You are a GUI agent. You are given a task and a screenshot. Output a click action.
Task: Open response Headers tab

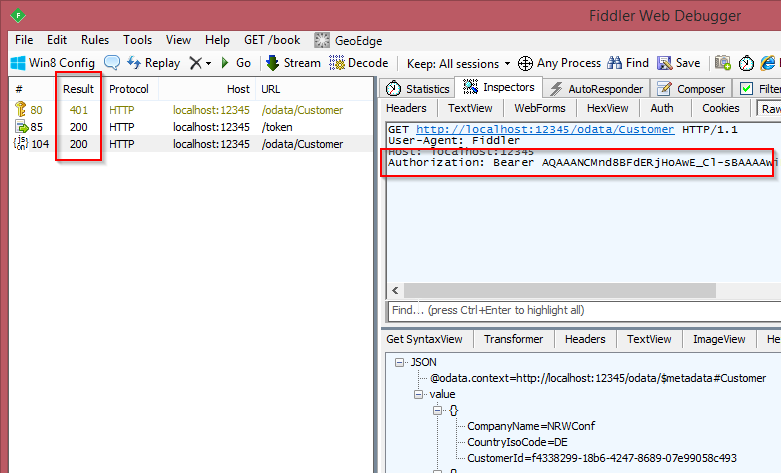point(585,339)
